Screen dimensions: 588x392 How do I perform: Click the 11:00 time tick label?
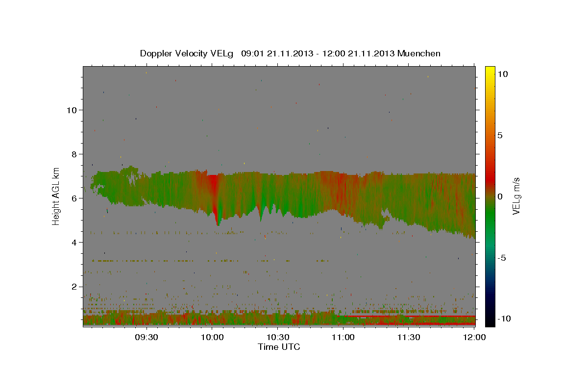click(343, 337)
